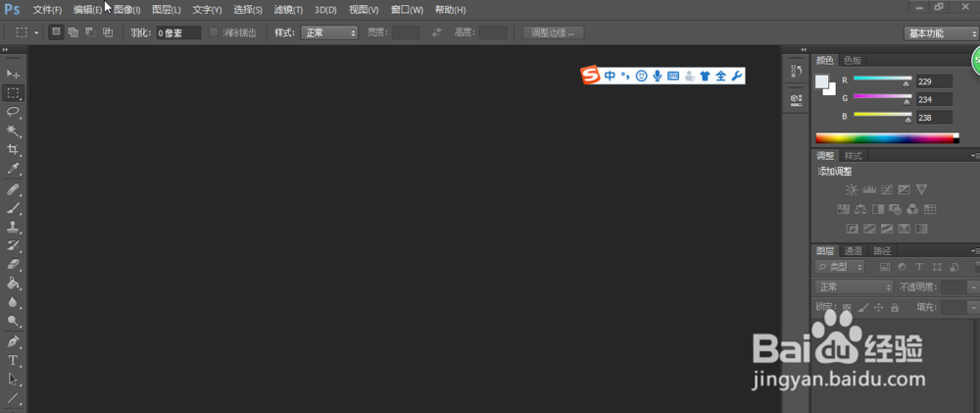Screen dimensions: 980x413
Task: Open the 文件(F) menu
Action: coord(47,10)
